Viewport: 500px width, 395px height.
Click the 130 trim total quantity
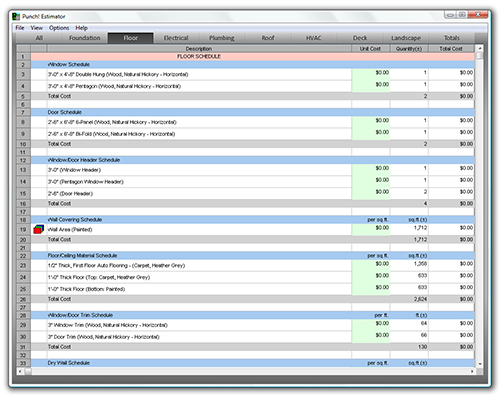point(422,347)
